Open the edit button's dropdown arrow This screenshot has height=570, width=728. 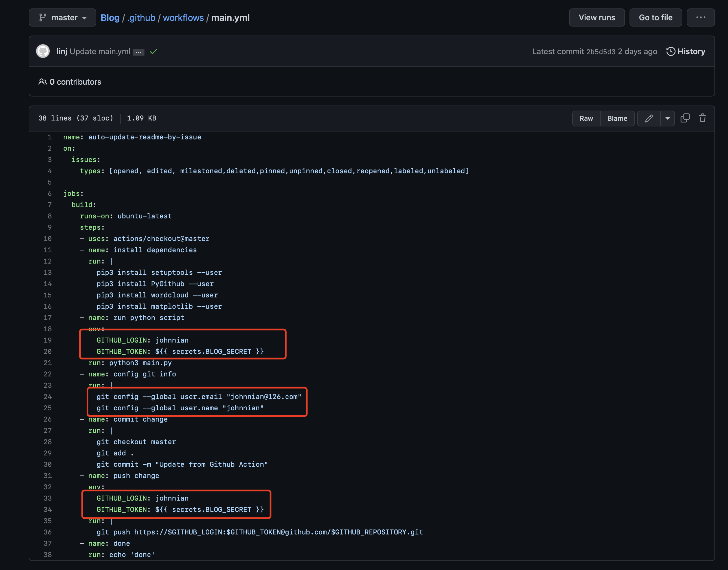[x=668, y=118]
